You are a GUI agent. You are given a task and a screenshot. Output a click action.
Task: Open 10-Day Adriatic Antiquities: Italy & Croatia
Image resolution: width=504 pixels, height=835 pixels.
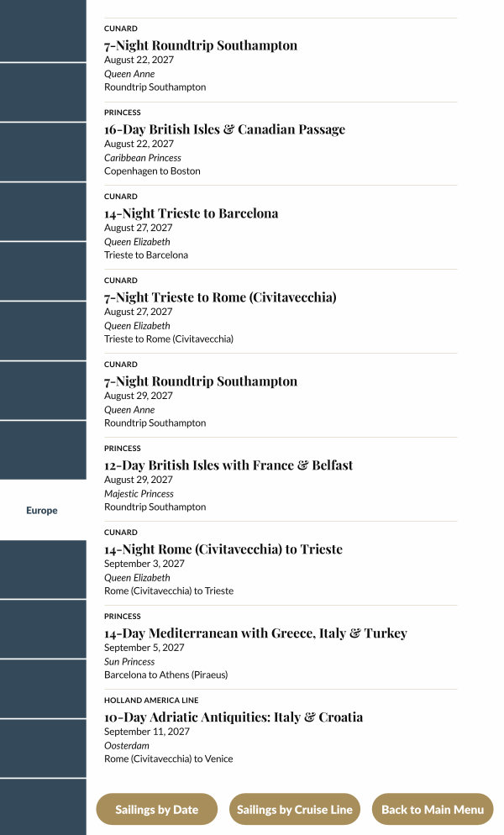click(234, 717)
